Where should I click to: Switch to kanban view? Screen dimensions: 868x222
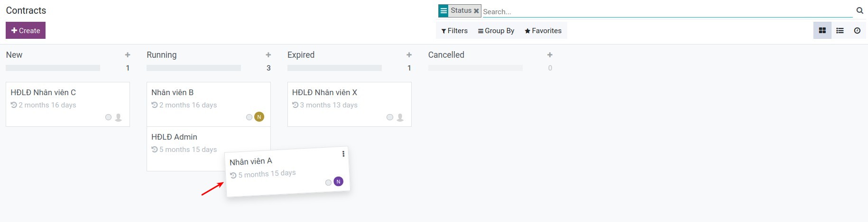(x=822, y=31)
